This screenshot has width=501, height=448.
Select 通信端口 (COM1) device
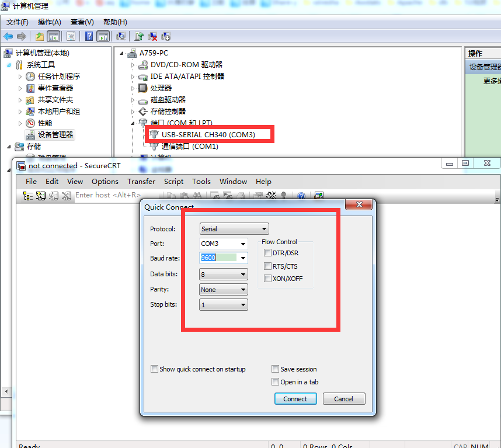pos(190,147)
